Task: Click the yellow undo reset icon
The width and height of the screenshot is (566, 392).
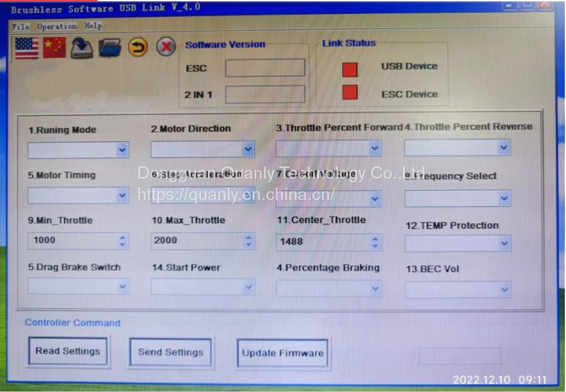Action: coord(138,47)
